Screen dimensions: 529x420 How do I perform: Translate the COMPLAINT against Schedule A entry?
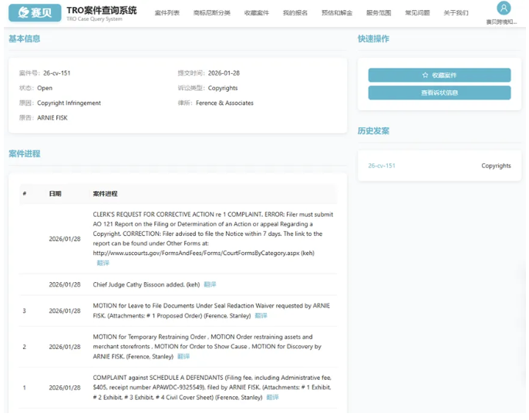coord(272,398)
